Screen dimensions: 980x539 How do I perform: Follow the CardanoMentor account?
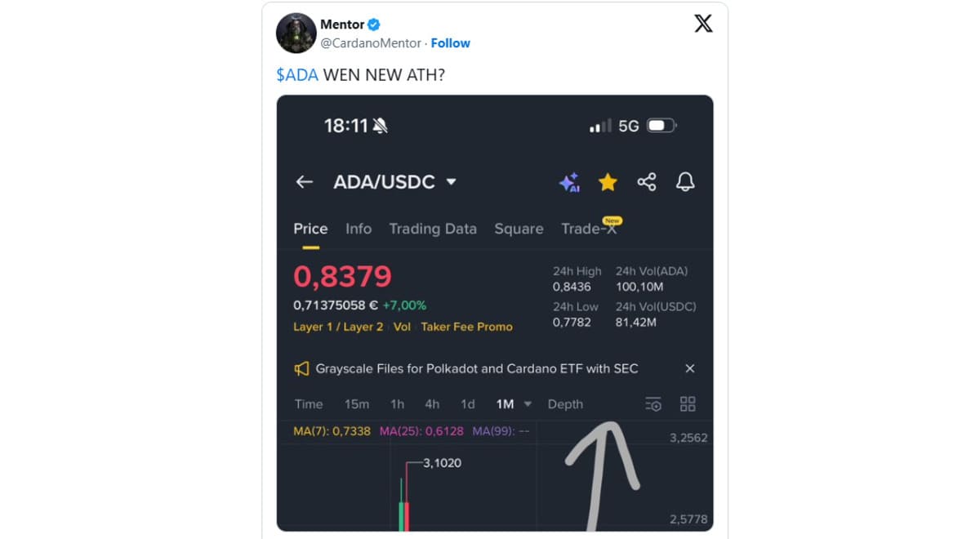pyautogui.click(x=451, y=43)
